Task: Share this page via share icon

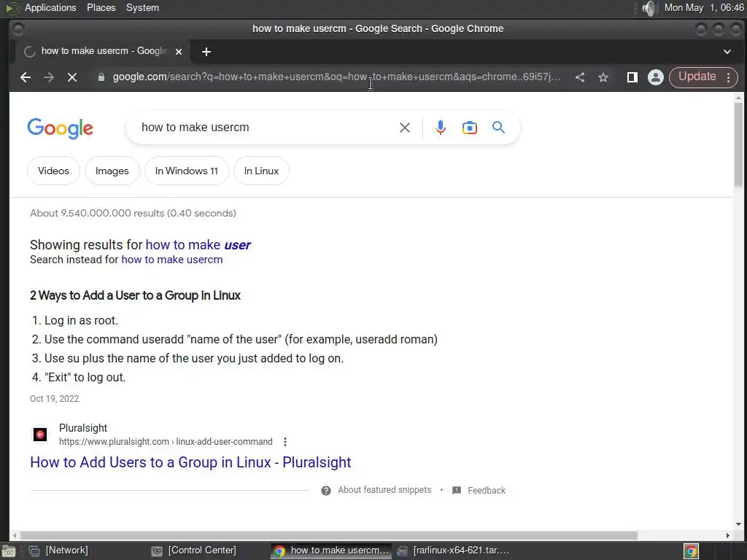Action: [x=580, y=77]
